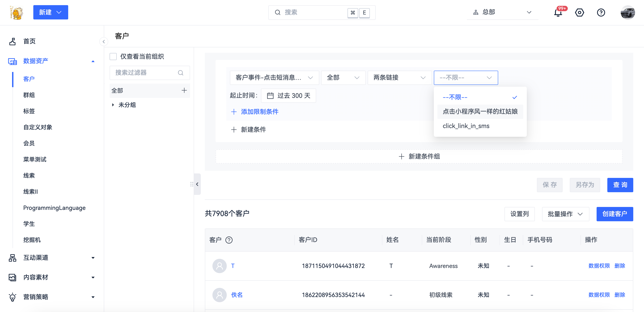The image size is (644, 312).
Task: Click the 设置列 button
Action: [519, 214]
